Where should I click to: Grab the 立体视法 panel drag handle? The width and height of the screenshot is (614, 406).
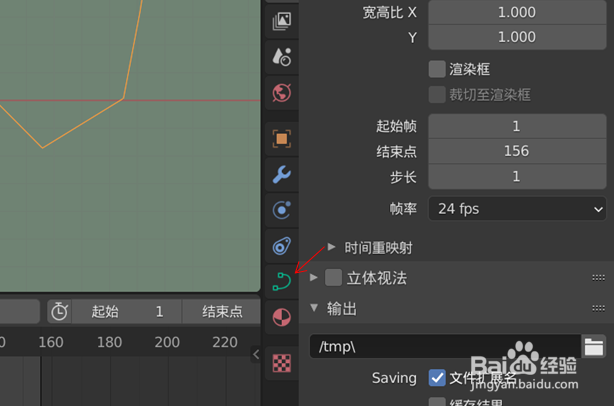(598, 278)
